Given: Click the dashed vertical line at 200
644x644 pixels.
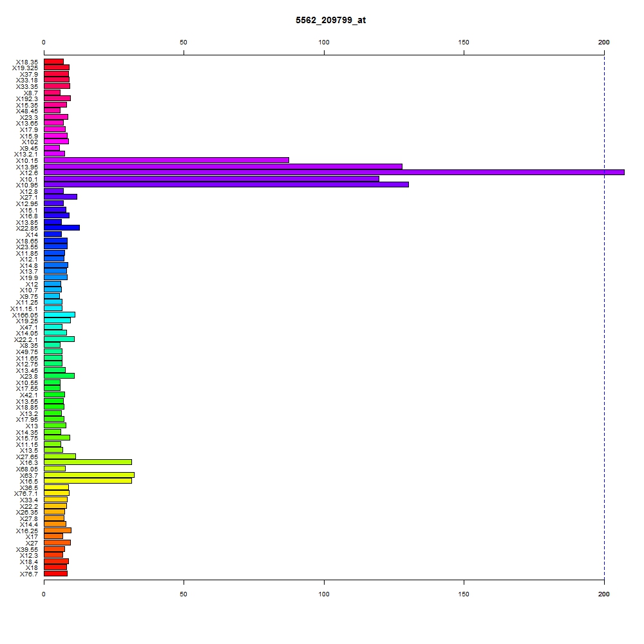Looking at the screenshot, I should point(604,316).
